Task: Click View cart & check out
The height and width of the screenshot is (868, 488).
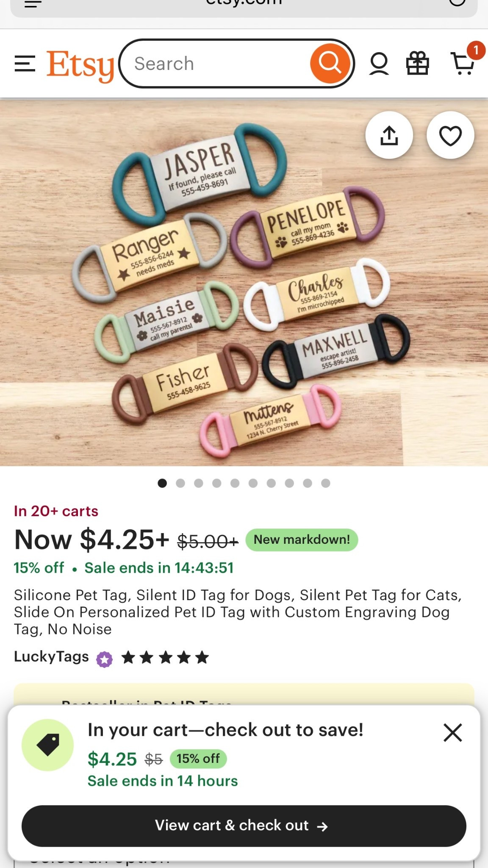Action: [244, 826]
